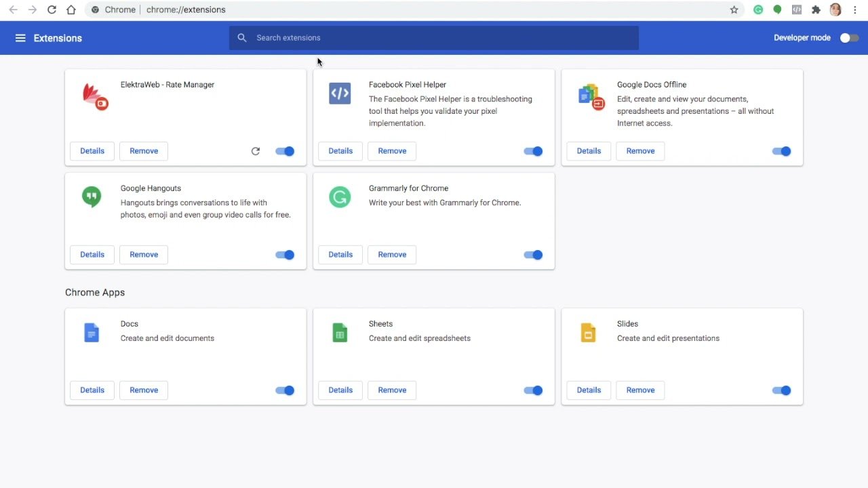Click the Google Hangouts quote icon
The width and height of the screenshot is (868, 488).
coord(92,197)
